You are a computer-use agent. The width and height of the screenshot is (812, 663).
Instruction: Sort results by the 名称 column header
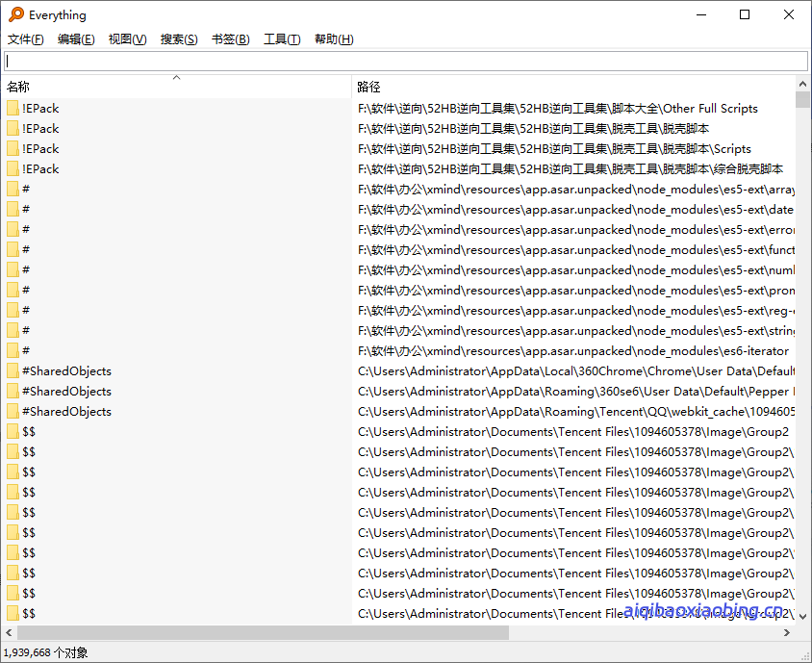[177, 87]
